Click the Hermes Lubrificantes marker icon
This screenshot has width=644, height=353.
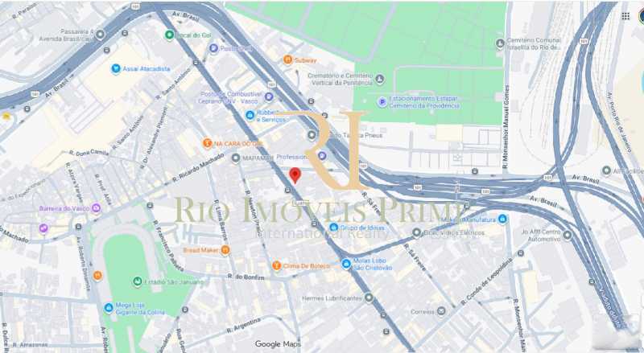(x=369, y=298)
